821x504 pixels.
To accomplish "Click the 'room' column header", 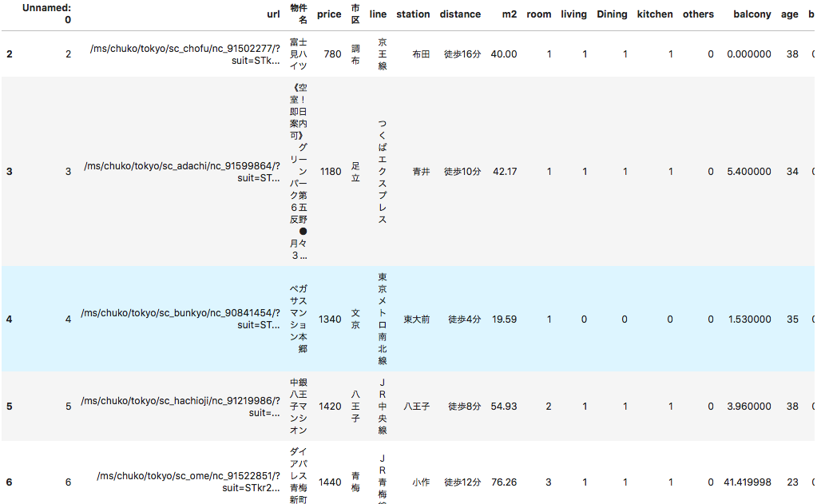I will point(539,14).
